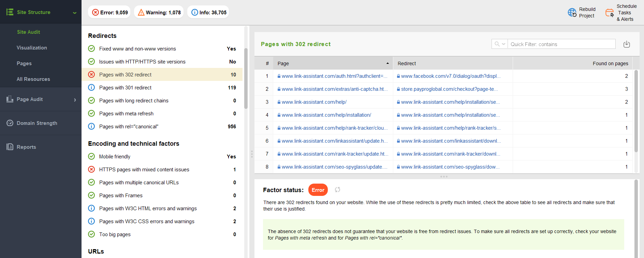Viewport: 644px width, 258px height.
Task: Click the refresh icon beside Factor status
Action: pos(337,190)
